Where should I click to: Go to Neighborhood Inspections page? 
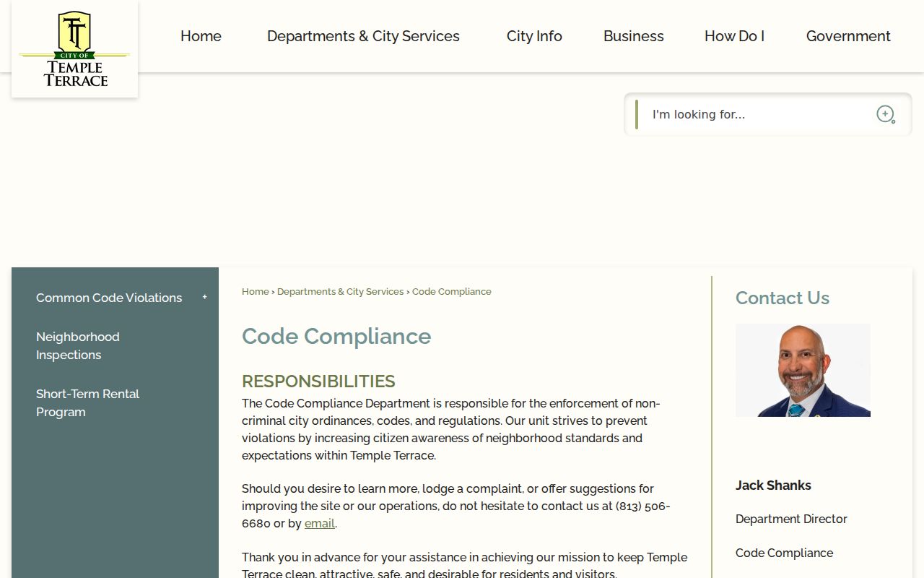78,345
